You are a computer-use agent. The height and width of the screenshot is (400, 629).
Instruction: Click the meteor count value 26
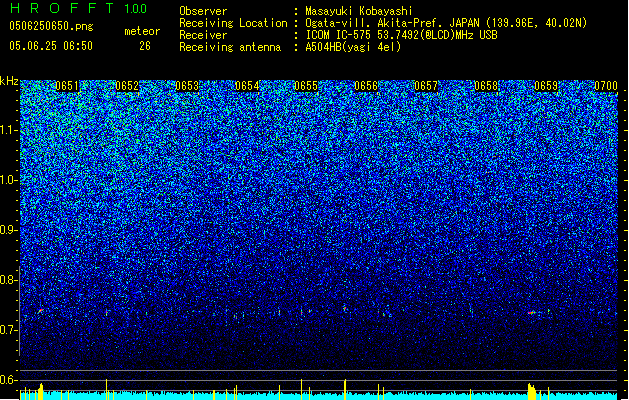[145, 46]
